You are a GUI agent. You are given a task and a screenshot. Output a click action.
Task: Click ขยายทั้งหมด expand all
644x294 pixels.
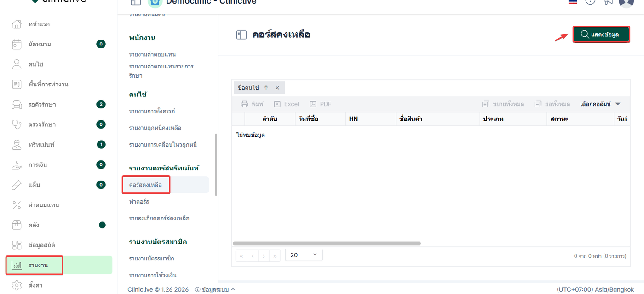(503, 104)
